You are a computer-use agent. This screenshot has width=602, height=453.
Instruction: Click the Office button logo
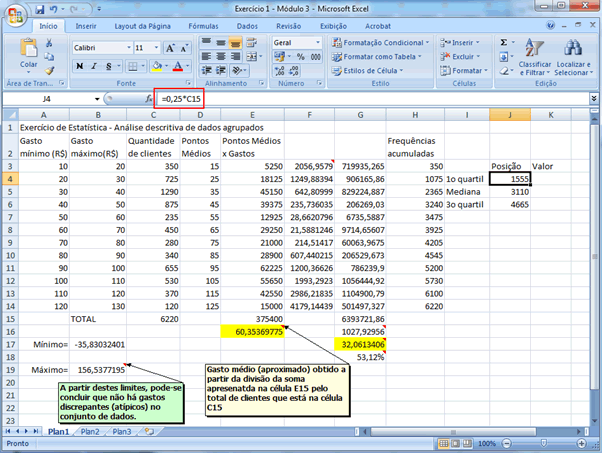pyautogui.click(x=14, y=14)
